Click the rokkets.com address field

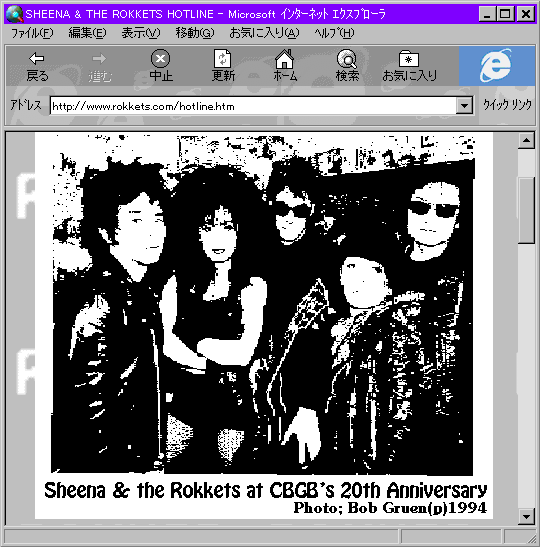point(253,106)
